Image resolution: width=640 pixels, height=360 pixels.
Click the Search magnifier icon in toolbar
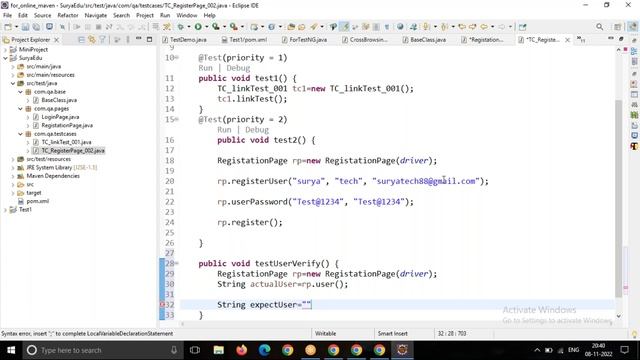[x=599, y=27]
